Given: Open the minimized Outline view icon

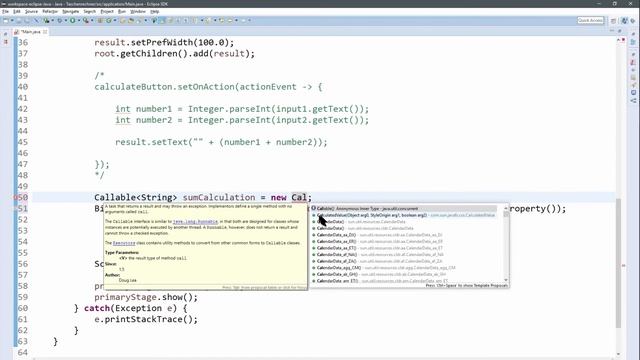Looking at the screenshot, I should (633, 42).
